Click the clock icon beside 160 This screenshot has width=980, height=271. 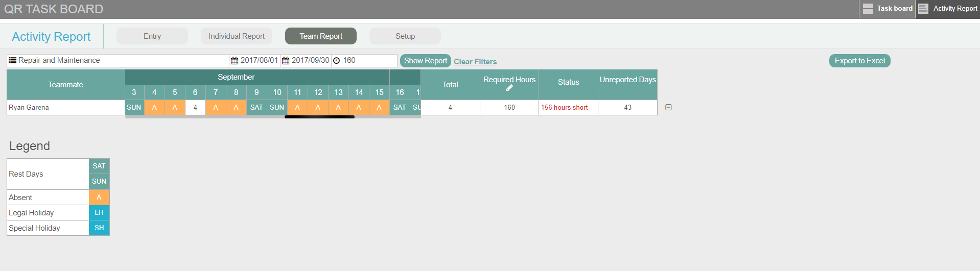point(337,61)
